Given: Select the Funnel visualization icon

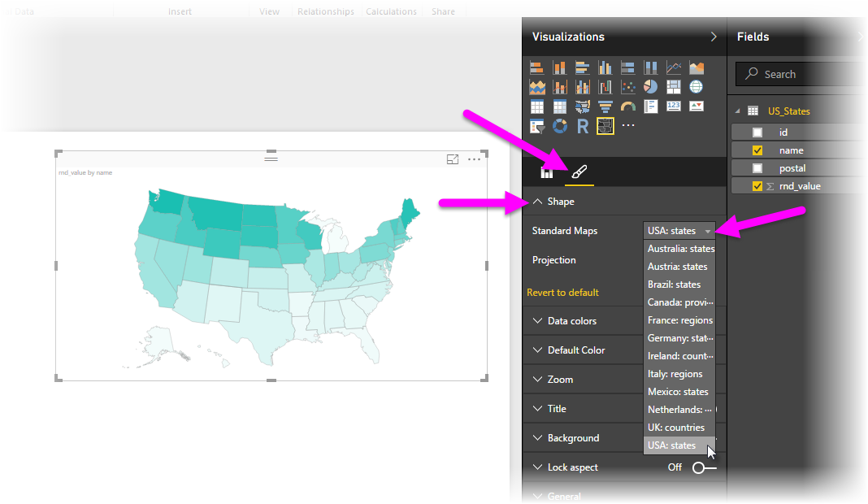Looking at the screenshot, I should 605,106.
